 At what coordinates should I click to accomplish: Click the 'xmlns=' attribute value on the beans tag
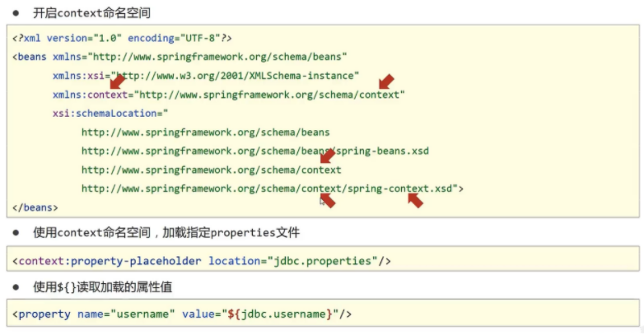(220, 57)
